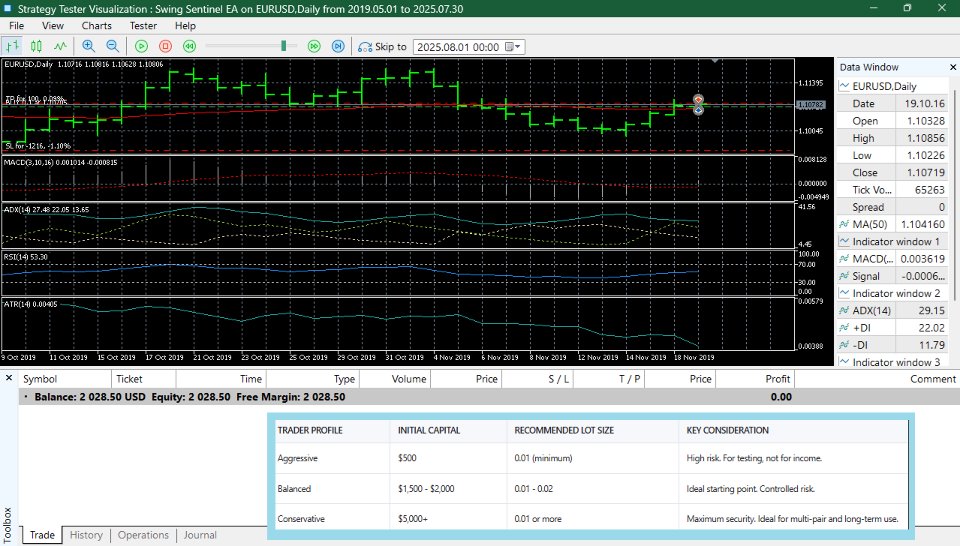The height and width of the screenshot is (546, 960).
Task: Close the Data Window panel
Action: 953,67
